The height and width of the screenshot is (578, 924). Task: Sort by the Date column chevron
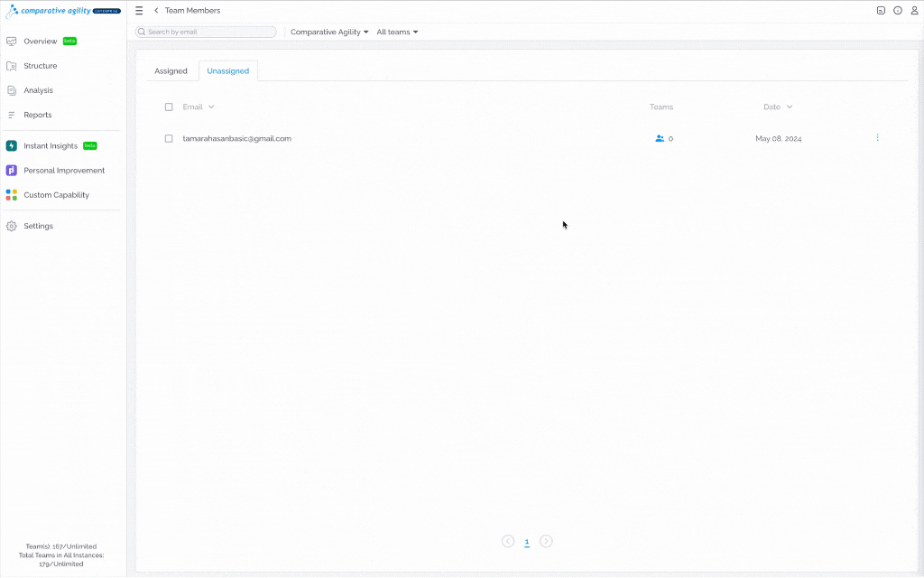pyautogui.click(x=789, y=107)
